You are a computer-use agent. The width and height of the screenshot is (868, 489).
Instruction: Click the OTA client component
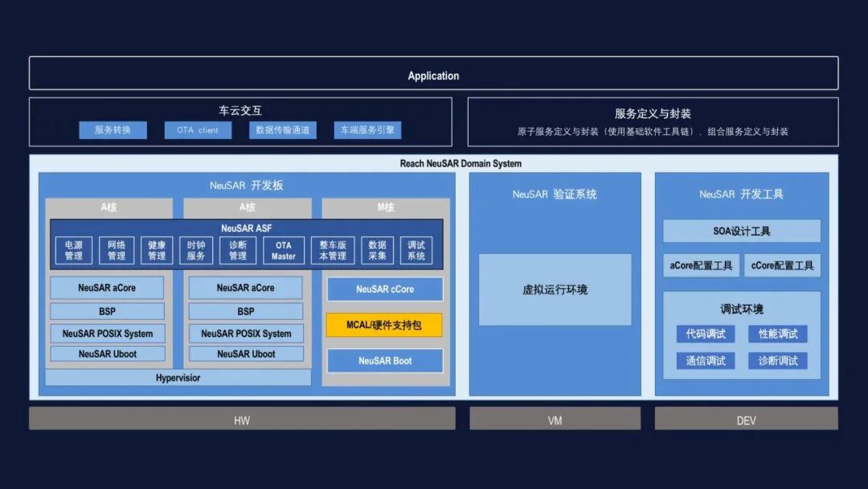click(x=198, y=129)
